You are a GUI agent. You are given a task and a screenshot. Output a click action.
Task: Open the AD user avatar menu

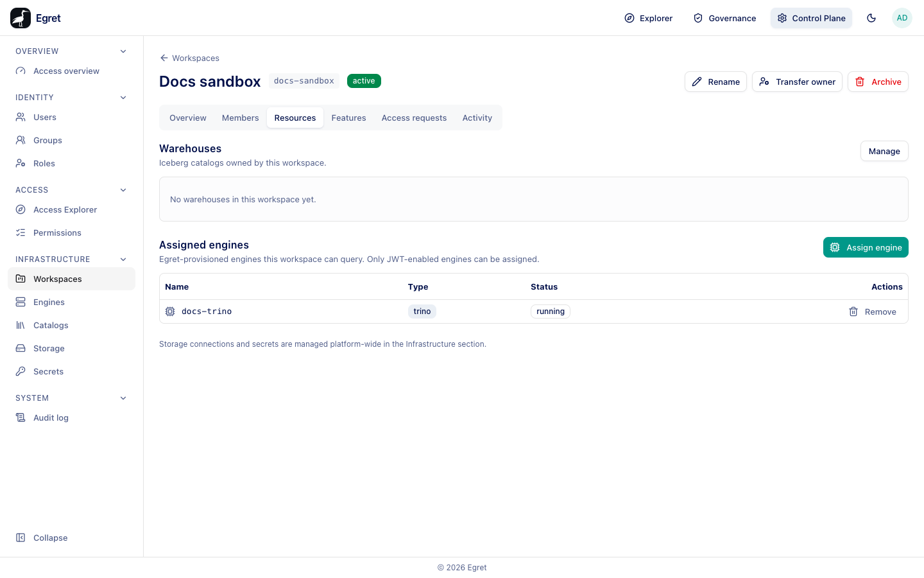pyautogui.click(x=902, y=18)
